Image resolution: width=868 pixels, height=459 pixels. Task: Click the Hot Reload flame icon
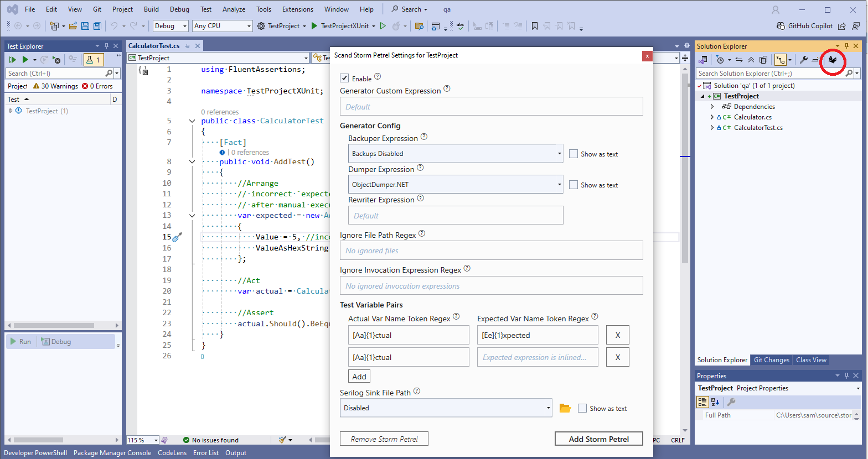pos(396,26)
